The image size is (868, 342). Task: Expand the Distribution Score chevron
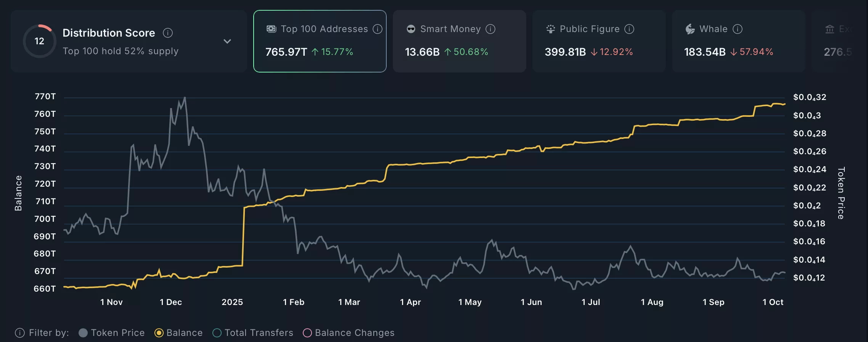pos(227,41)
